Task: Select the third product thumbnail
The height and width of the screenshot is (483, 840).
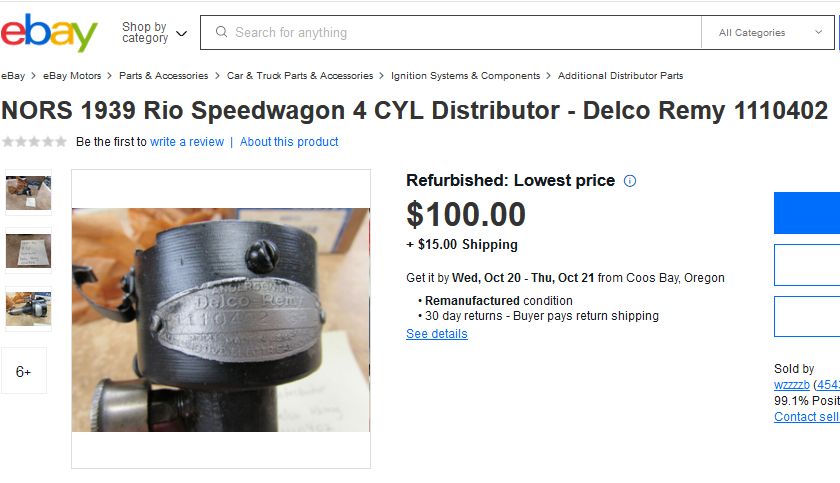Action: (28, 310)
